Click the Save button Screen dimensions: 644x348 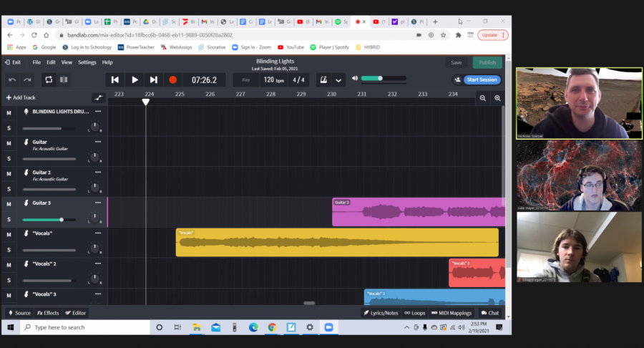click(457, 62)
